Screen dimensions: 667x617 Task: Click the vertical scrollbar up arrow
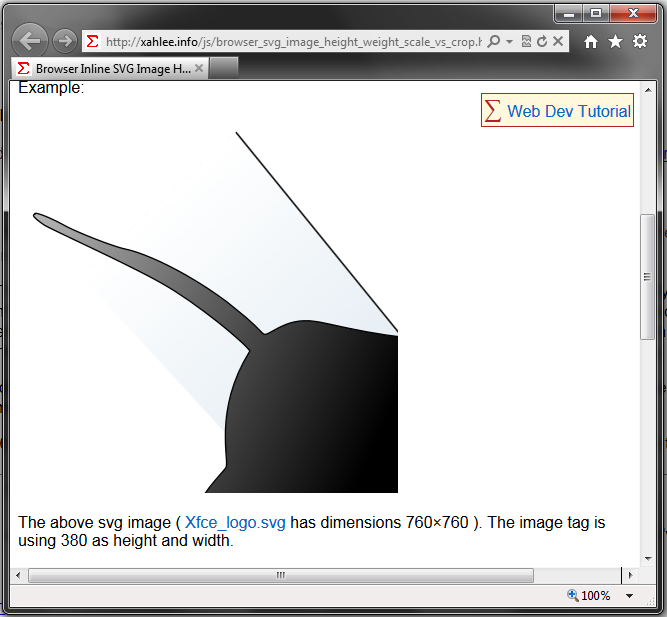[x=648, y=90]
